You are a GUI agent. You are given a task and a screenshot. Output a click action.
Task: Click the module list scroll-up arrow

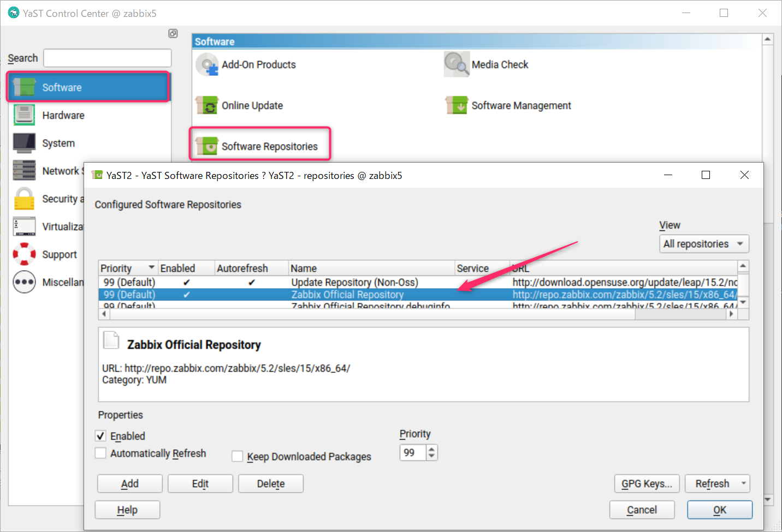767,39
